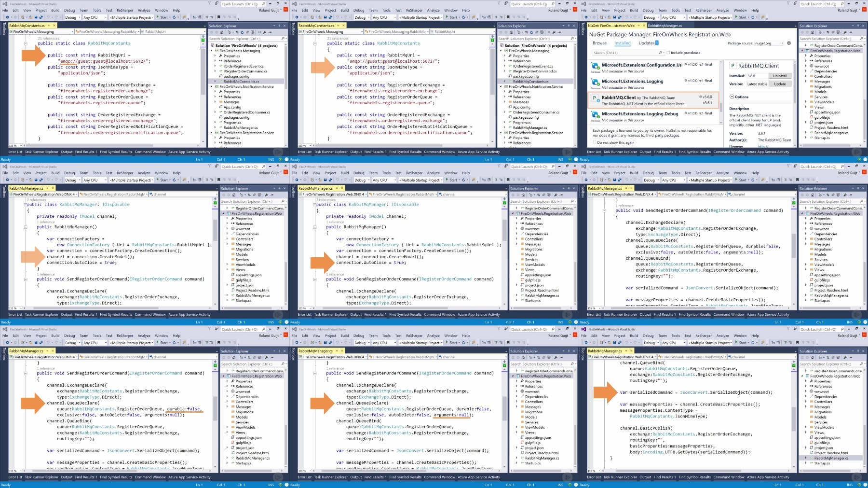Click Toolbox side tab in the NuGet window

(x=583, y=28)
